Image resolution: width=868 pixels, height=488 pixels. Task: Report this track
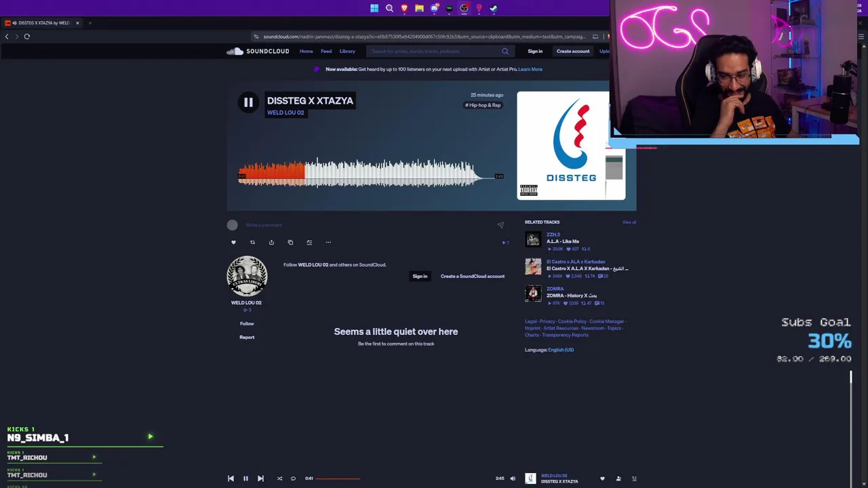247,338
